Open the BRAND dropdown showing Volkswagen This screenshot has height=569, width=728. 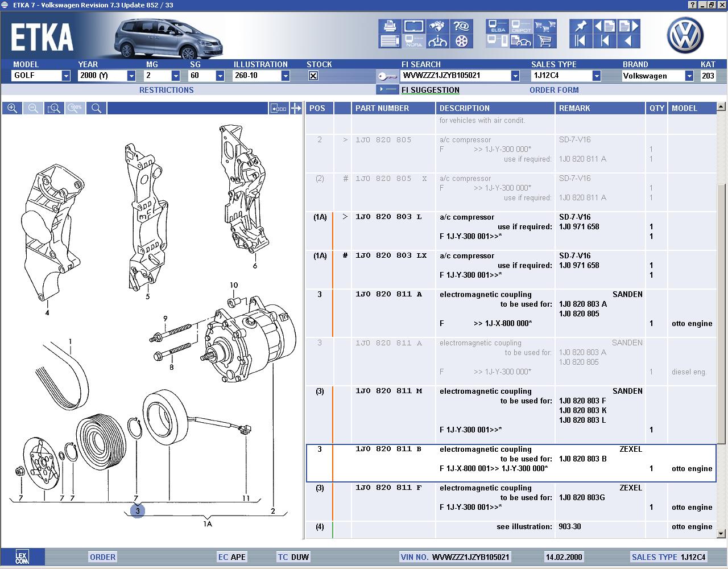689,76
